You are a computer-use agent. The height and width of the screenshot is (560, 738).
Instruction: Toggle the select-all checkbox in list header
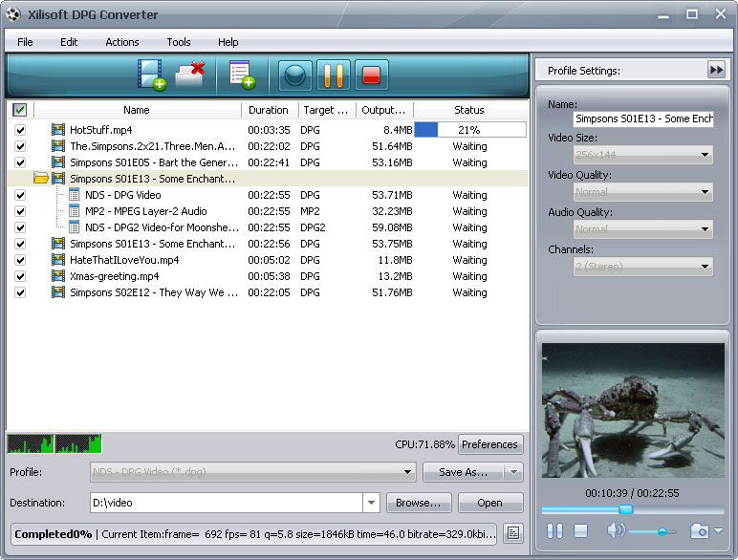(19, 110)
